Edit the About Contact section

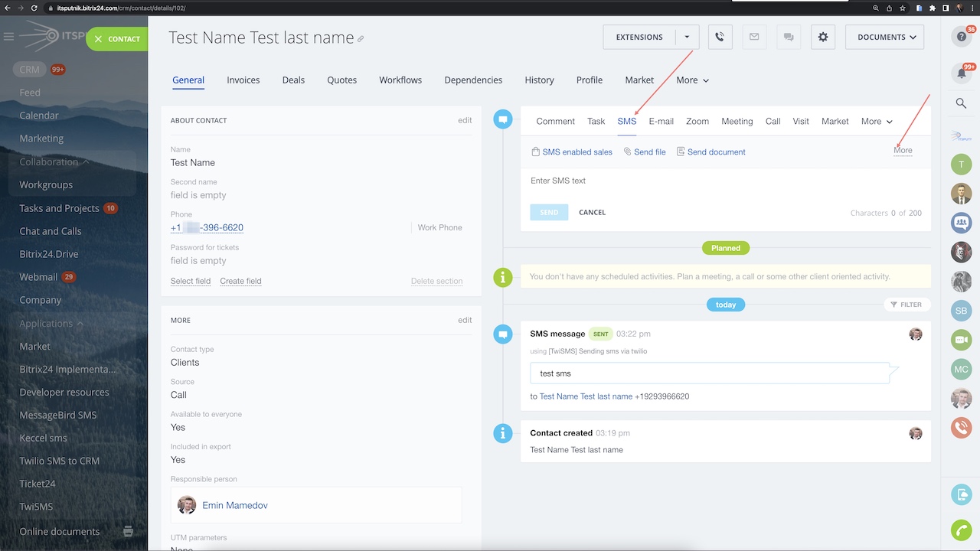[465, 121]
